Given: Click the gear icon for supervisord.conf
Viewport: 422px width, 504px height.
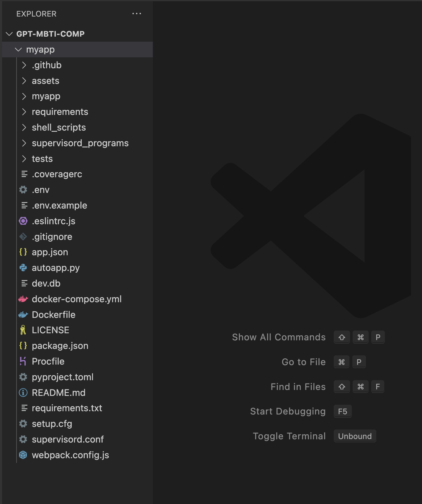Looking at the screenshot, I should pyautogui.click(x=23, y=439).
